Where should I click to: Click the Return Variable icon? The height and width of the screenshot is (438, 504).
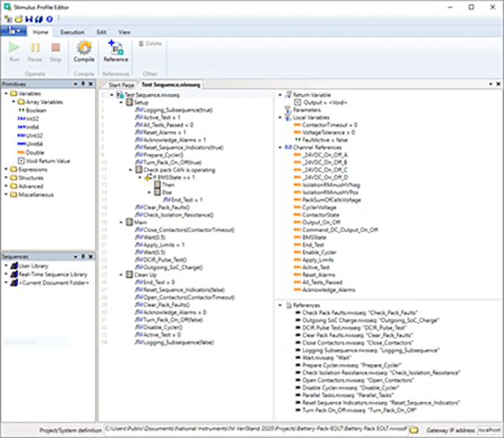coord(288,94)
